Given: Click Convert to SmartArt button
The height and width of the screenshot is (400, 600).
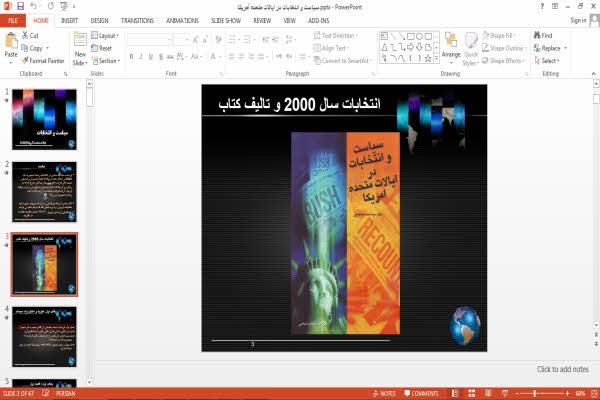Looking at the screenshot, I should [341, 61].
